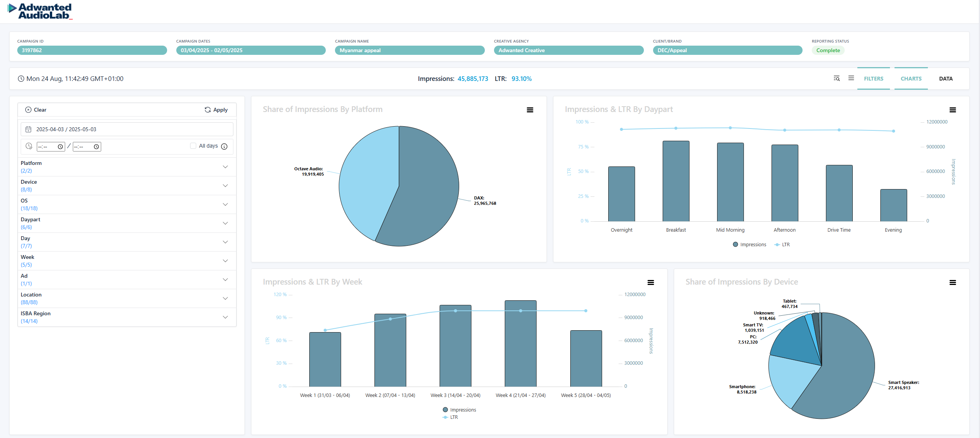
Task: Expand the Ad filter
Action: (x=127, y=280)
